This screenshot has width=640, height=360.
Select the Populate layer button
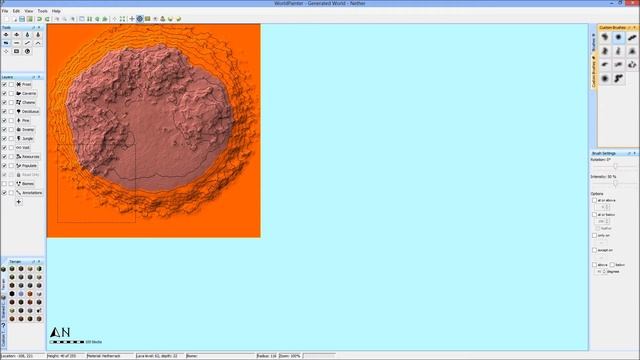pyautogui.click(x=27, y=166)
